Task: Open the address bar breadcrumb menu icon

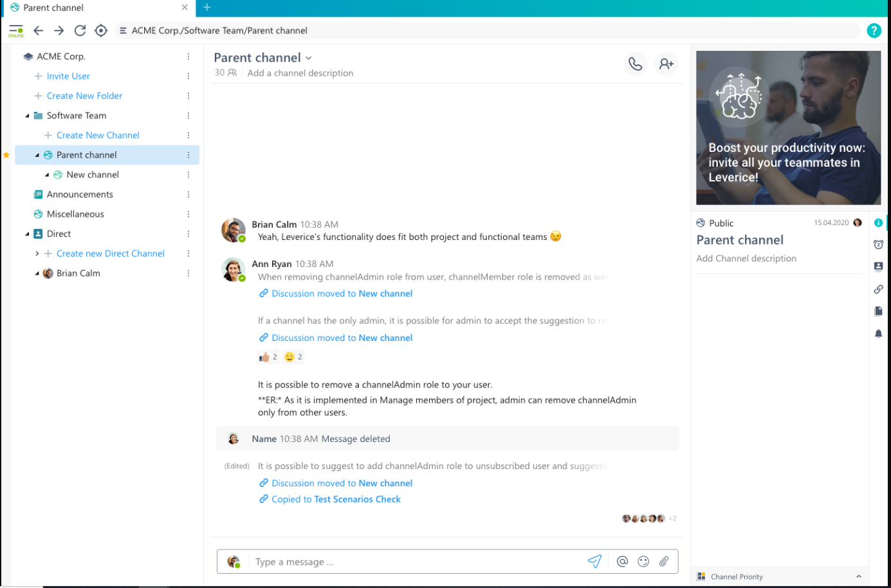Action: click(123, 30)
